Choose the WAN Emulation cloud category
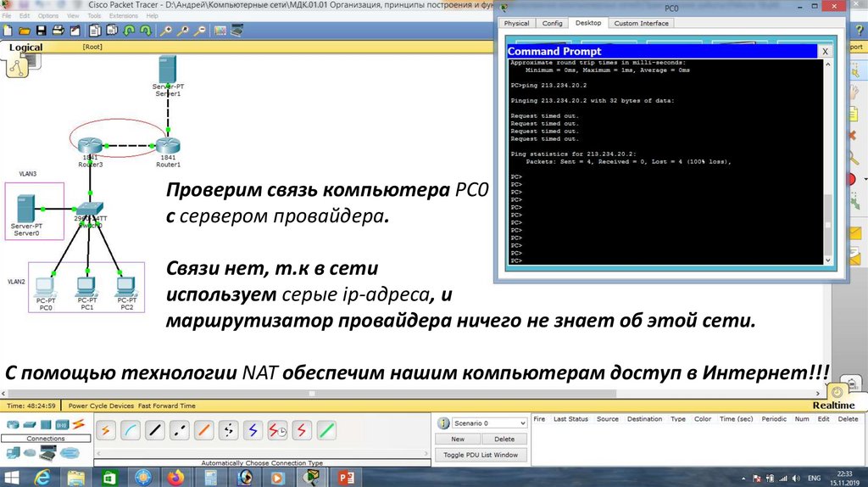 click(30, 453)
